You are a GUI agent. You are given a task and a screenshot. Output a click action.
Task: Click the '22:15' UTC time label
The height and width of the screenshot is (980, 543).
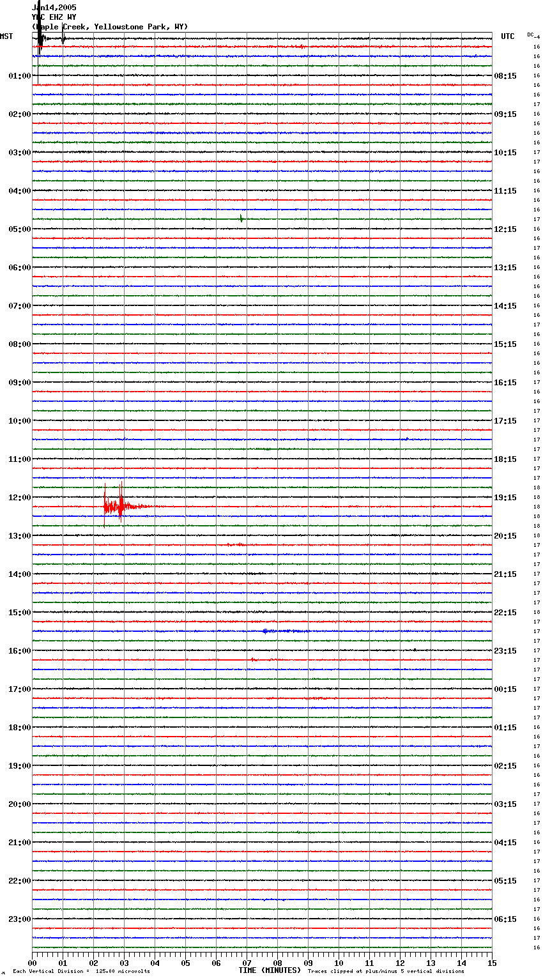[505, 613]
